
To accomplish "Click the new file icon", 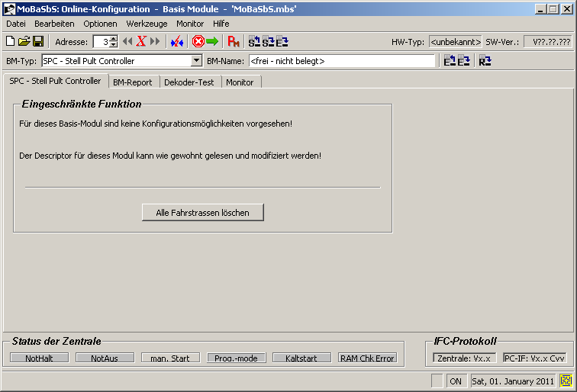I will pos(11,42).
